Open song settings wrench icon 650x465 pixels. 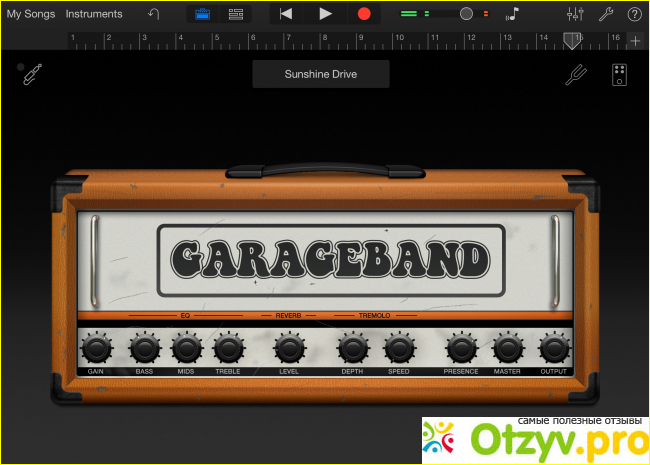[x=605, y=14]
